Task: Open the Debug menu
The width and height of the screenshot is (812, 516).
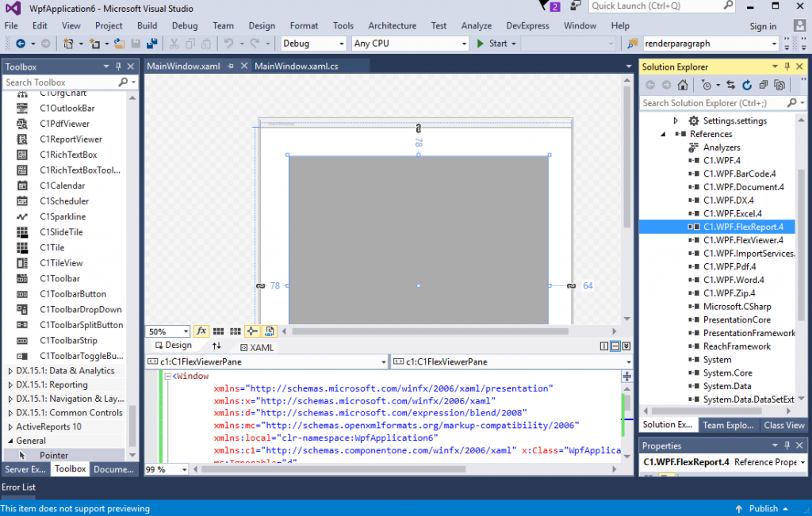Action: pos(184,26)
